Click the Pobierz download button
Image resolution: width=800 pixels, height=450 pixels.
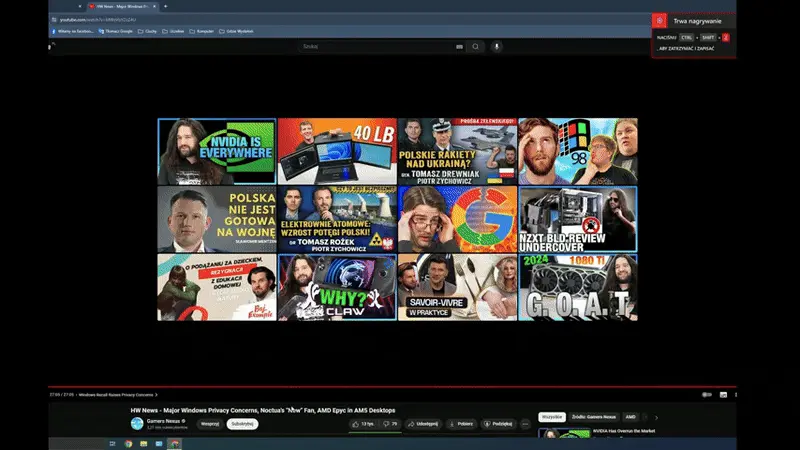coord(462,424)
